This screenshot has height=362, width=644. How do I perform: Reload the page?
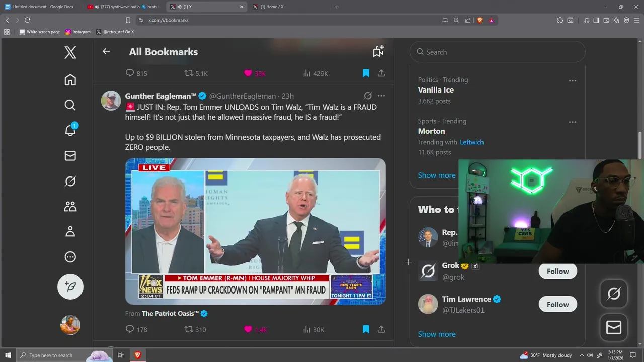click(x=27, y=20)
